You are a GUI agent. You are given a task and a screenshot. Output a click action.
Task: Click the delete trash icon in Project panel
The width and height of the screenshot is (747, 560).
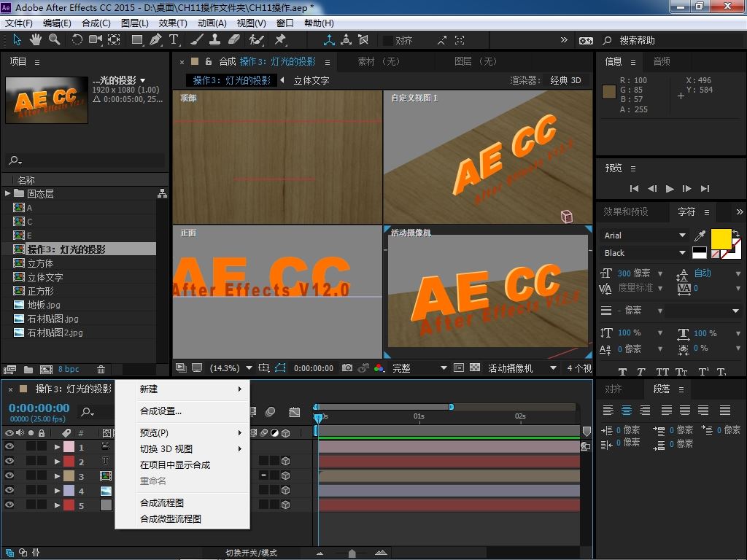pyautogui.click(x=101, y=369)
